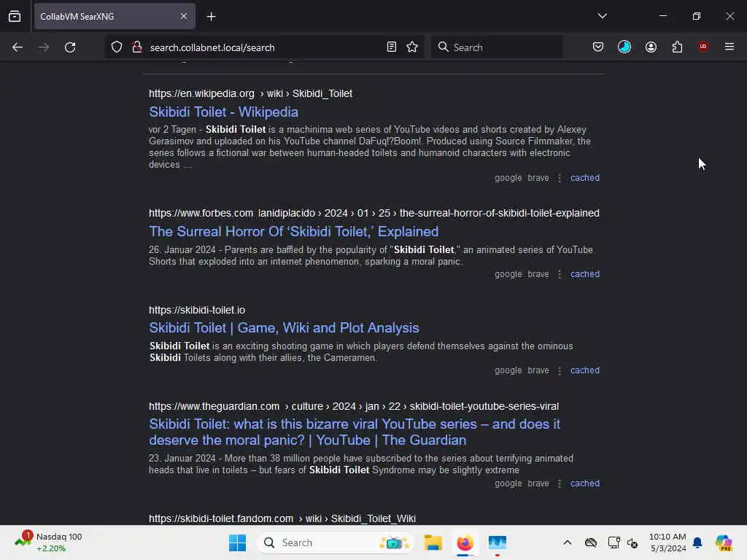
Task: Open the blue monitor app on taskbar
Action: click(x=497, y=542)
